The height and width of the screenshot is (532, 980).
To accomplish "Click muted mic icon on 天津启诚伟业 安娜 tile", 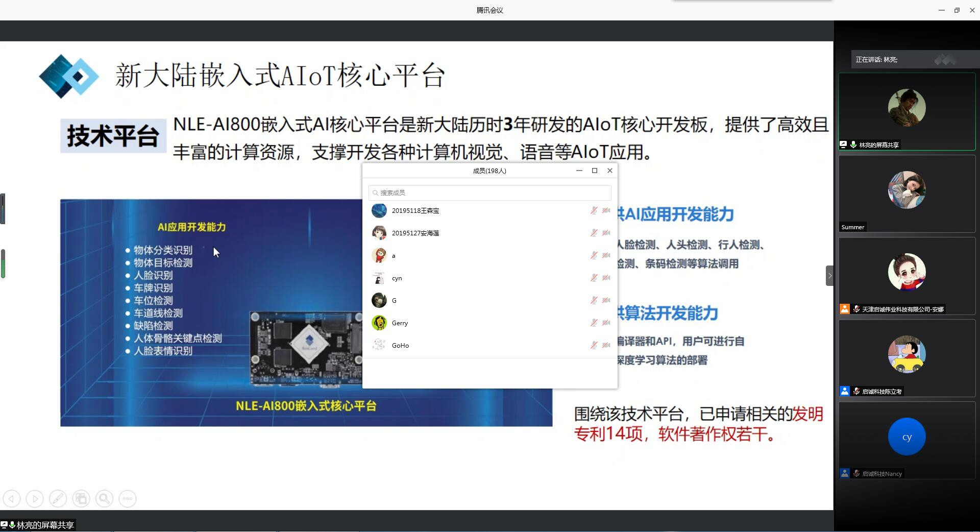I will (x=856, y=309).
